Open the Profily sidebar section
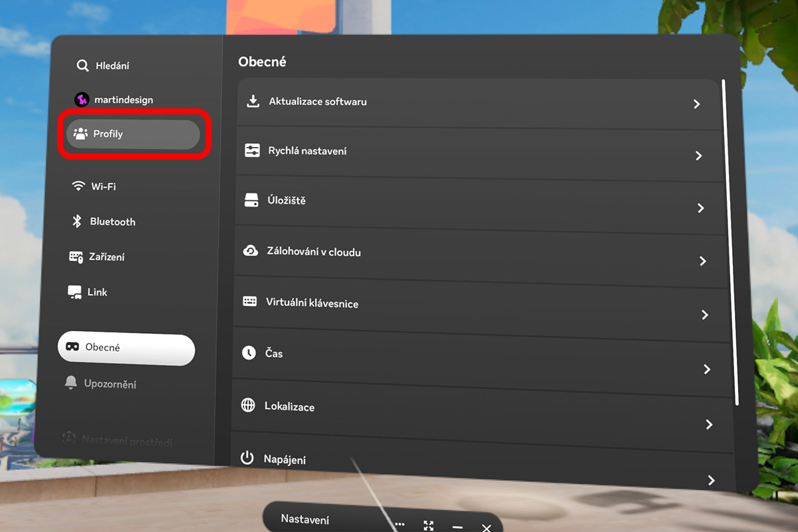Viewport: 798px width, 532px height. pyautogui.click(x=133, y=134)
